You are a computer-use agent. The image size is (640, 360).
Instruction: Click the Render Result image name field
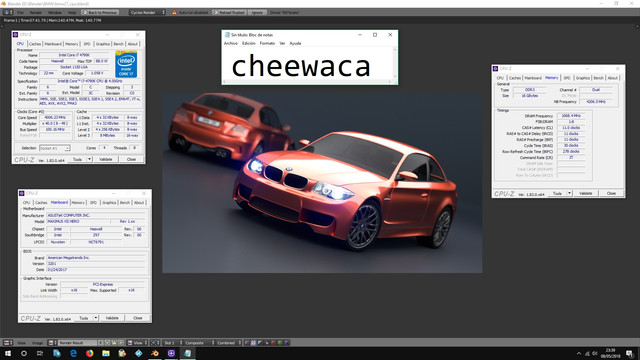(x=77, y=343)
